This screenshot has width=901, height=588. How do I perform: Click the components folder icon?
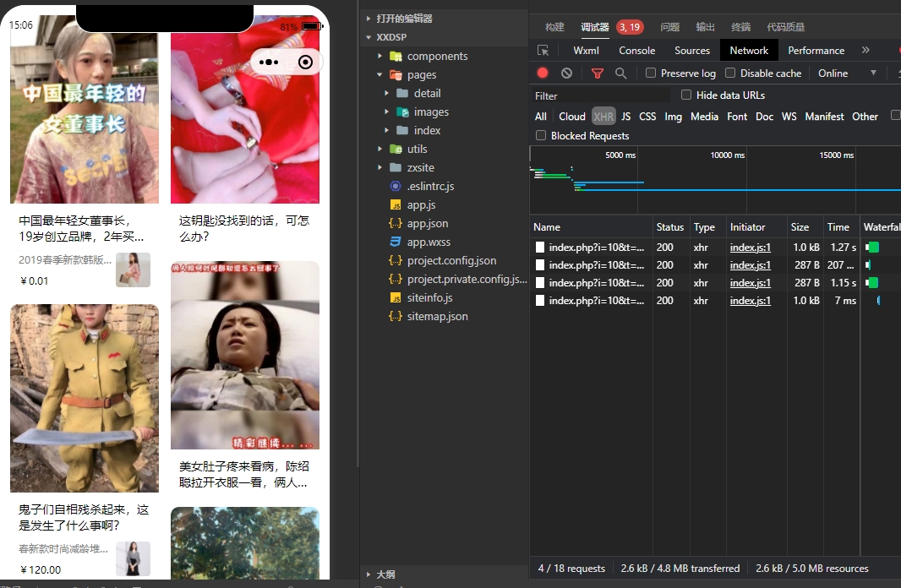click(x=396, y=57)
